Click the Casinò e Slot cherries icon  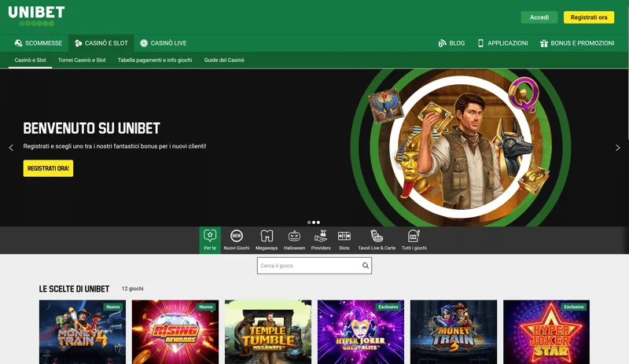(x=78, y=43)
